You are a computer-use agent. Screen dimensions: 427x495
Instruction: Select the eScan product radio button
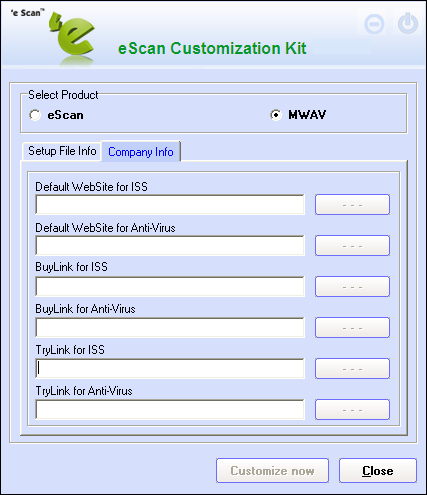click(35, 115)
